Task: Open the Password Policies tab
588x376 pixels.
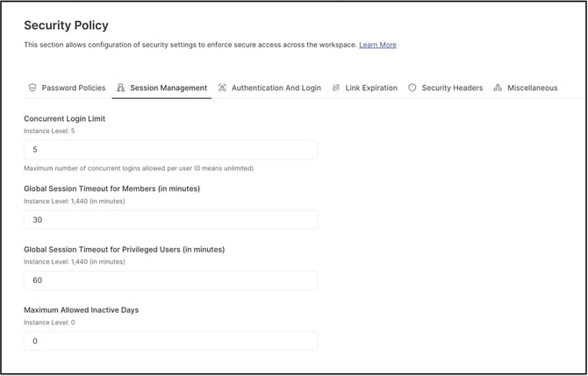Action: pos(67,88)
